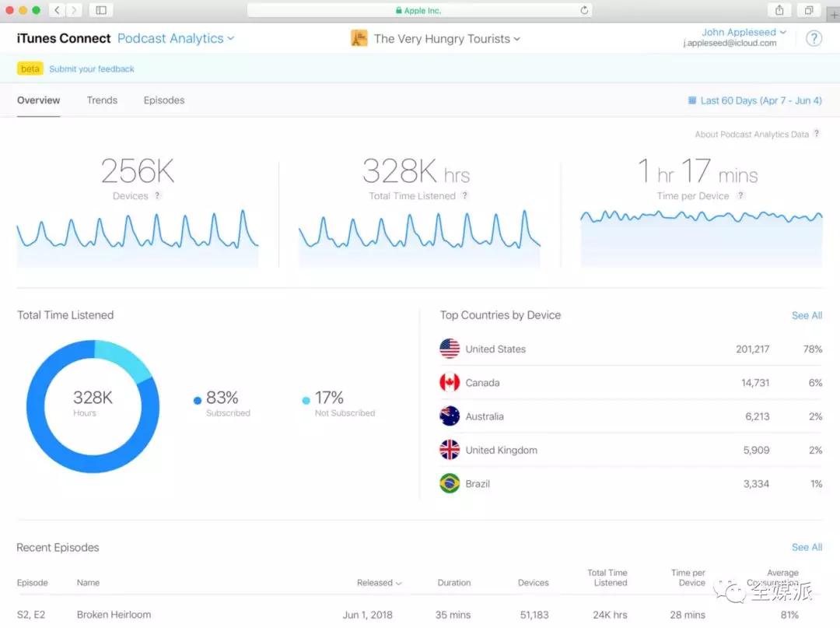Click the 78% share for United States
This screenshot has height=628, width=840.
pyautogui.click(x=813, y=349)
